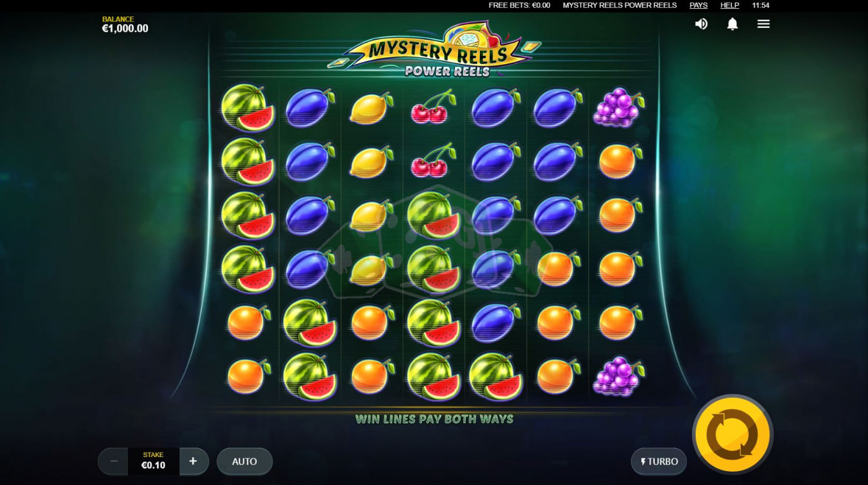Image resolution: width=868 pixels, height=485 pixels.
Task: Decrease the stake with minus button
Action: point(114,462)
